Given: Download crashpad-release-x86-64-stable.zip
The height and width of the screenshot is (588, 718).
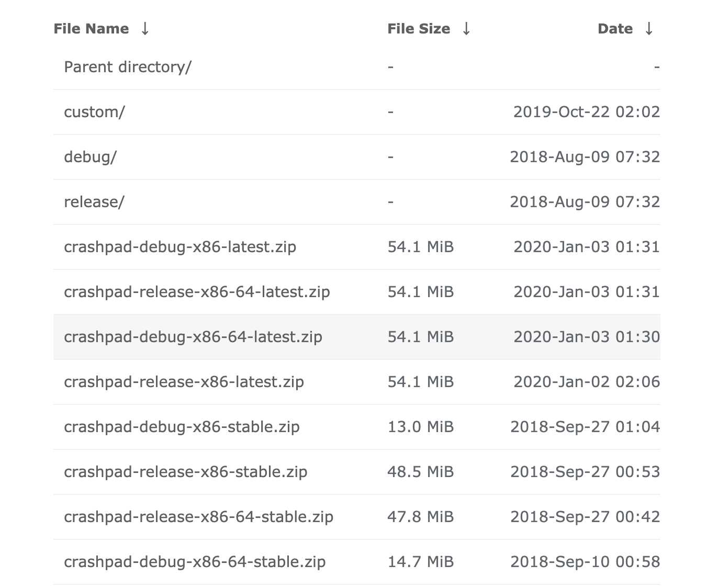Looking at the screenshot, I should coord(199,517).
